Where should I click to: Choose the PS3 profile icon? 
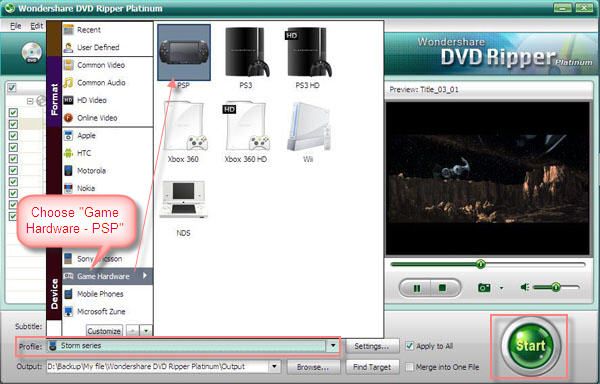tap(246, 53)
